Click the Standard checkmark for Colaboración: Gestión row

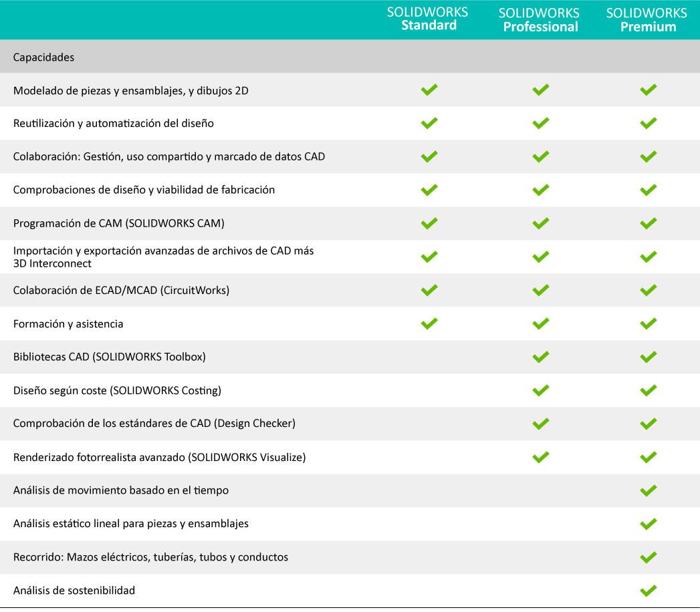tap(429, 156)
